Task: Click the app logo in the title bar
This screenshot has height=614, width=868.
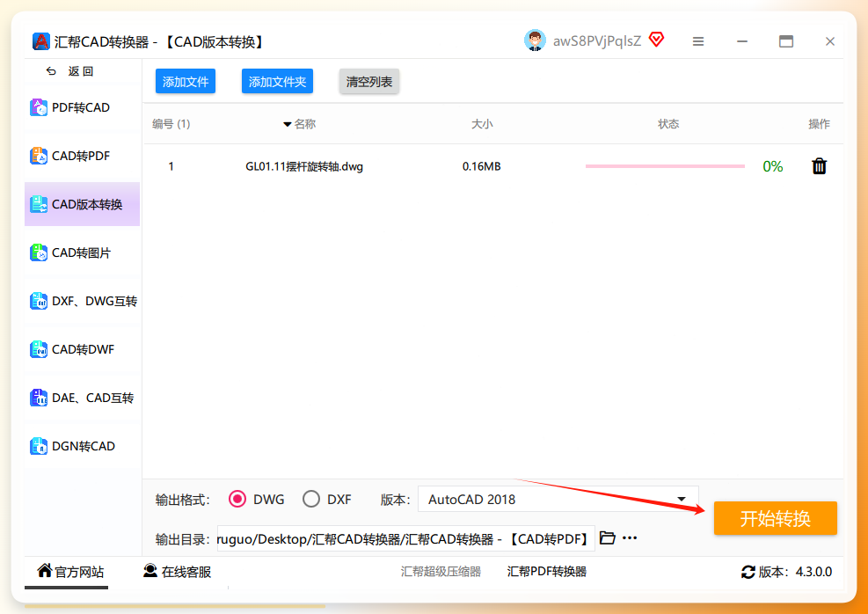Action: pos(41,41)
